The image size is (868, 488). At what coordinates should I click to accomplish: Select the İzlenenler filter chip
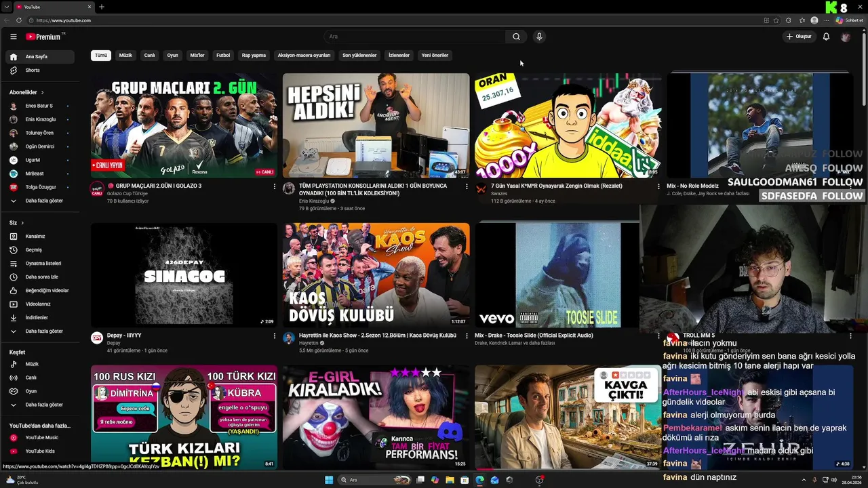pyautogui.click(x=399, y=56)
